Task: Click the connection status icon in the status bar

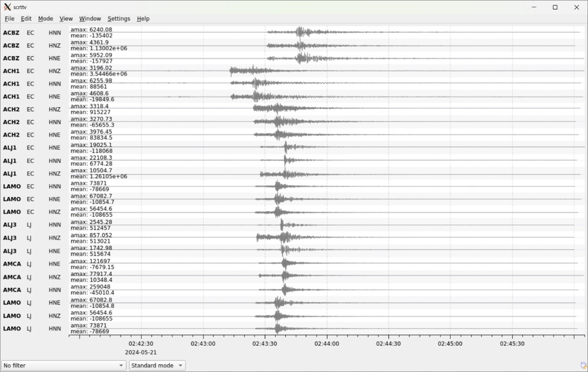Action: (x=583, y=365)
